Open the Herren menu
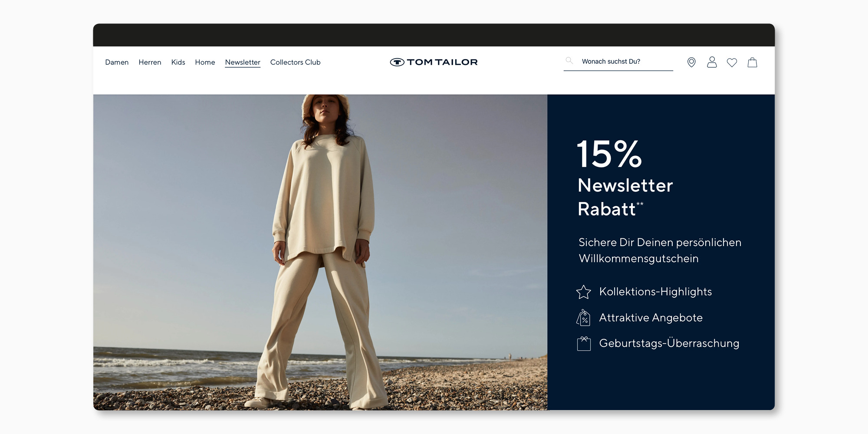 pyautogui.click(x=150, y=62)
